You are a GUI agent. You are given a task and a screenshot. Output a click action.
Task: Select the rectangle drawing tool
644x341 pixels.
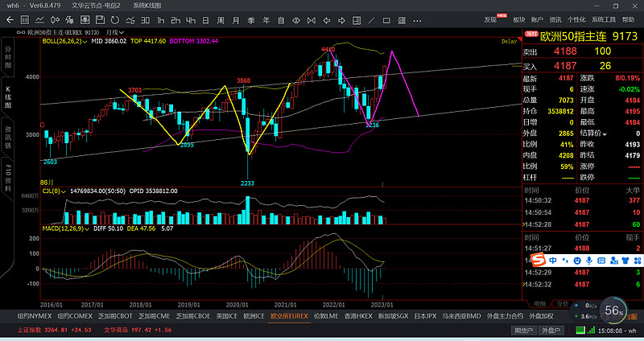coord(386,20)
